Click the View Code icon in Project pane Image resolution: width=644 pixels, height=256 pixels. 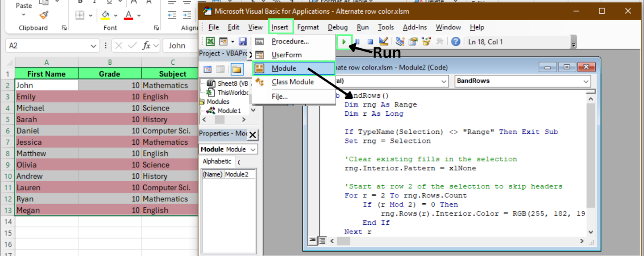[208, 70]
